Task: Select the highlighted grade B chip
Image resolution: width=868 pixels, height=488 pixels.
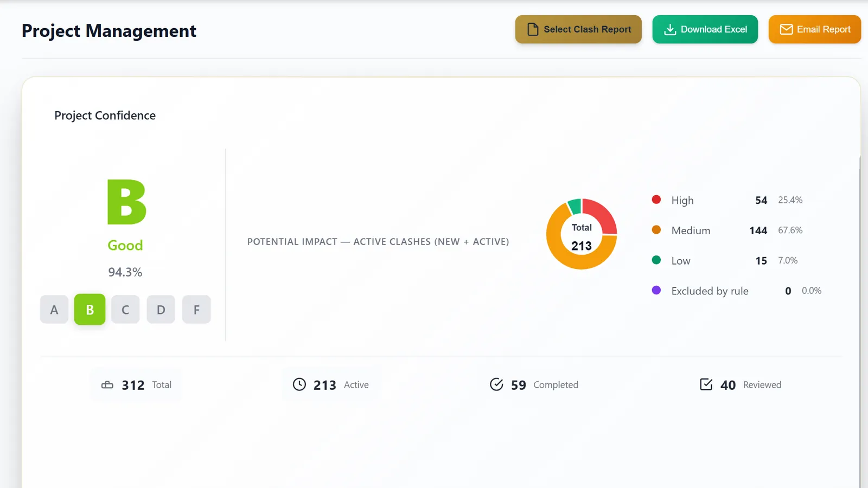Action: point(90,310)
